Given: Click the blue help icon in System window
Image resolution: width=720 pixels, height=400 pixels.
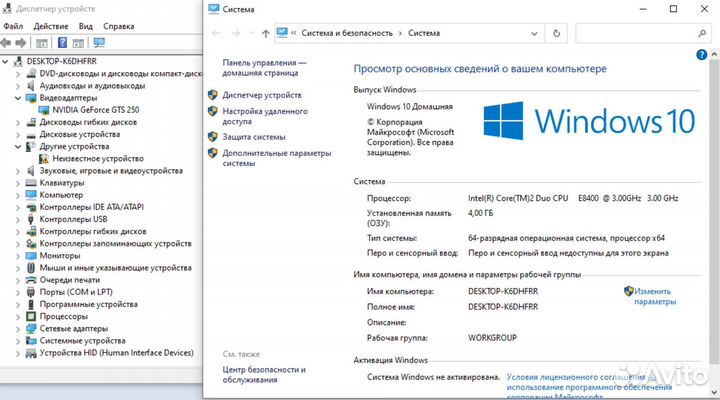Looking at the screenshot, I should tap(701, 55).
